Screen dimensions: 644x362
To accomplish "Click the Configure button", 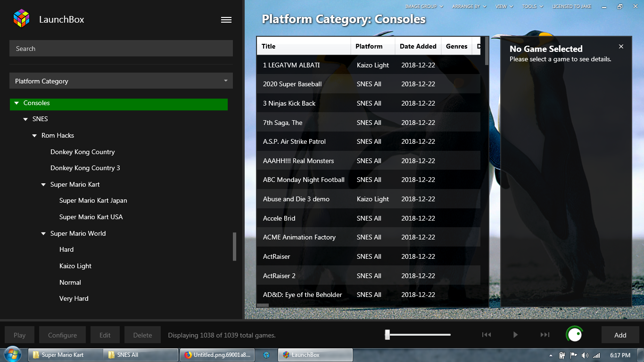I will pos(62,335).
